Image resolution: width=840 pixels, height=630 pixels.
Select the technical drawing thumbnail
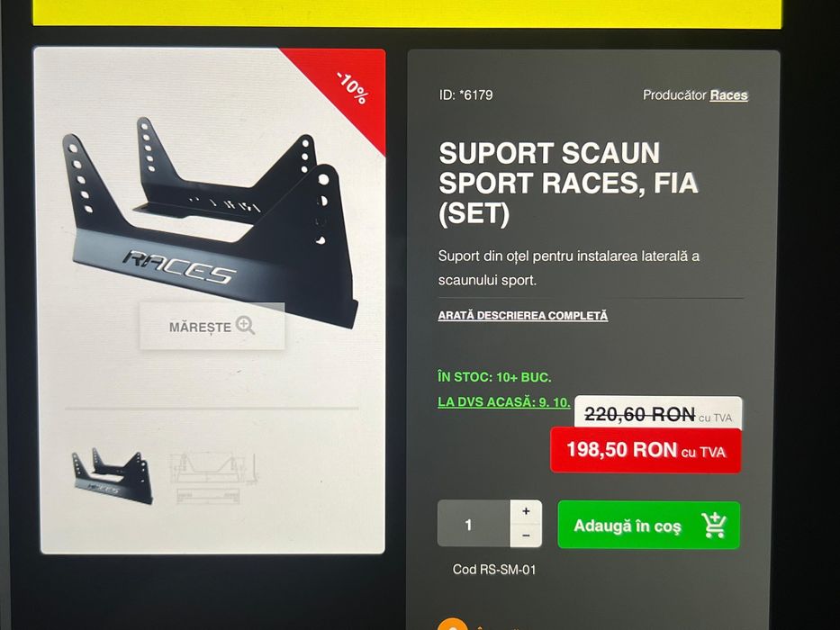[x=213, y=477]
